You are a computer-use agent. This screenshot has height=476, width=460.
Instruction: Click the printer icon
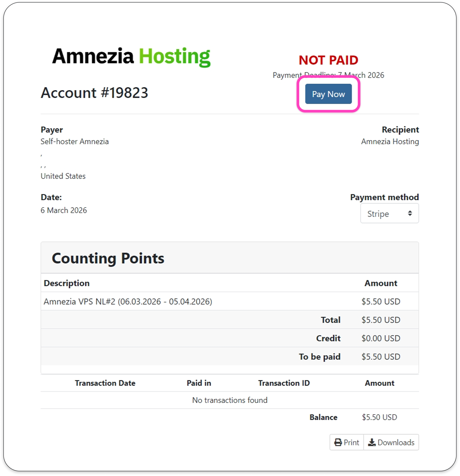338,442
